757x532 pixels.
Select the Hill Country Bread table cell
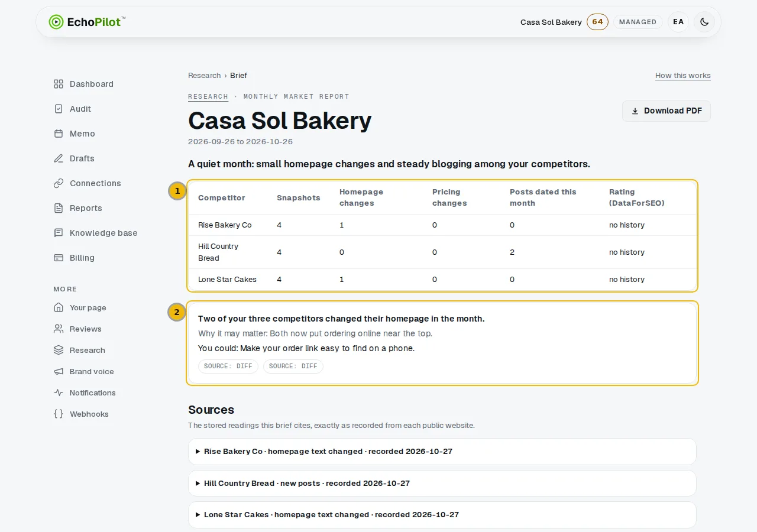(228, 252)
